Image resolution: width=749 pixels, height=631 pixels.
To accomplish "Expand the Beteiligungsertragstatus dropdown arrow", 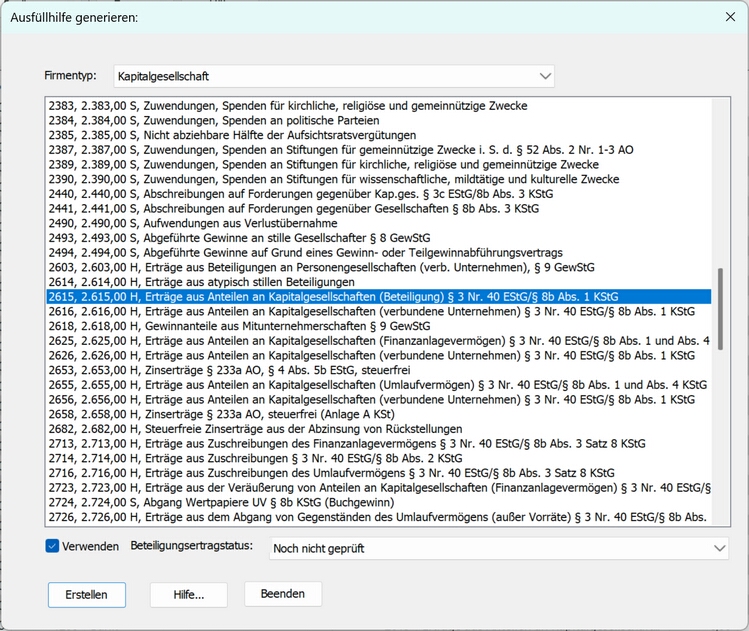I will click(x=719, y=548).
